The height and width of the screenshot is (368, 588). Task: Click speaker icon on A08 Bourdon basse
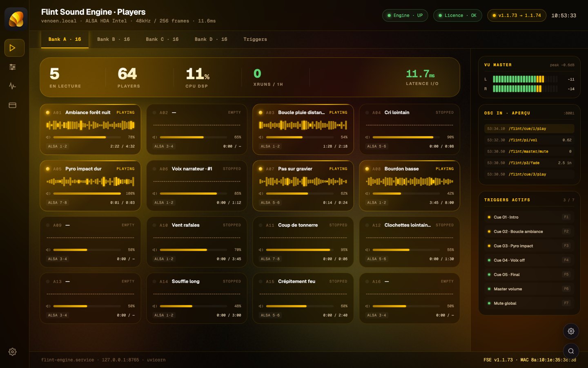(367, 193)
